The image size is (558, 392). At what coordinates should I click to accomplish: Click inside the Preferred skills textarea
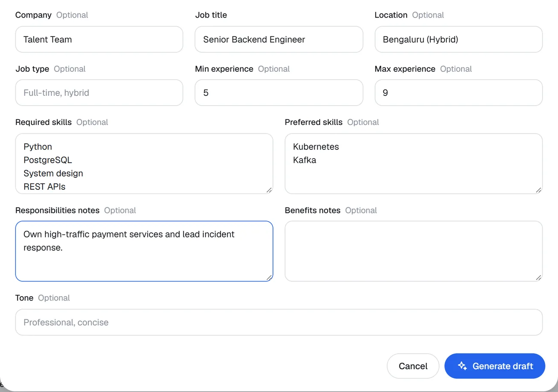tap(413, 164)
